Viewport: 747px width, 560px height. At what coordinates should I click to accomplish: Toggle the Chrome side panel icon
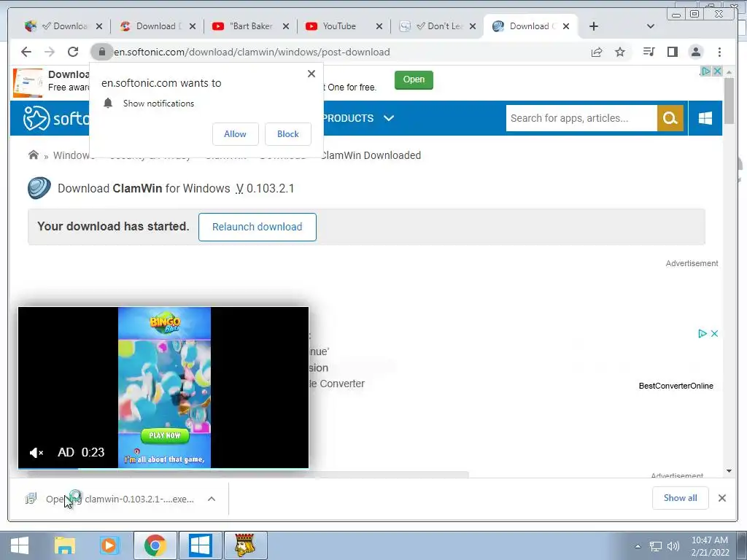tap(672, 52)
